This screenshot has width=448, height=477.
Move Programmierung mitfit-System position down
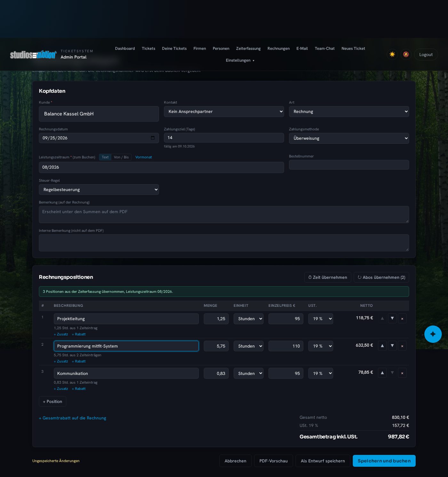coord(392,346)
